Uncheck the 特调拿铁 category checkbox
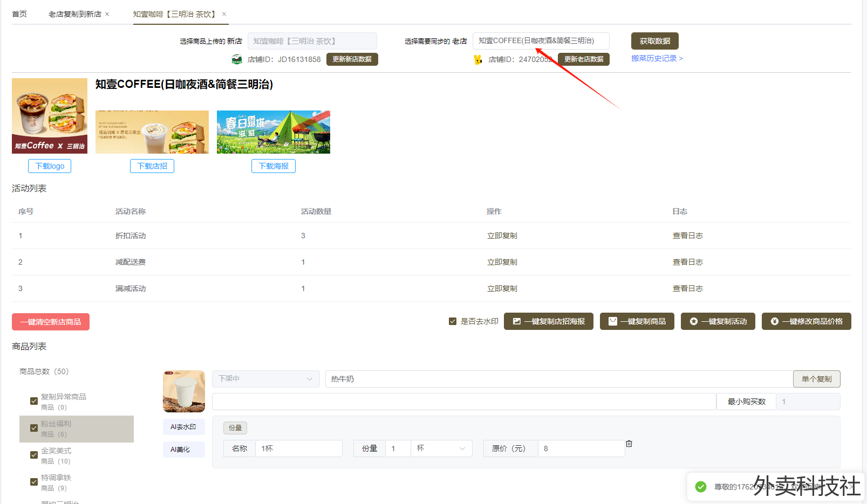 point(34,482)
